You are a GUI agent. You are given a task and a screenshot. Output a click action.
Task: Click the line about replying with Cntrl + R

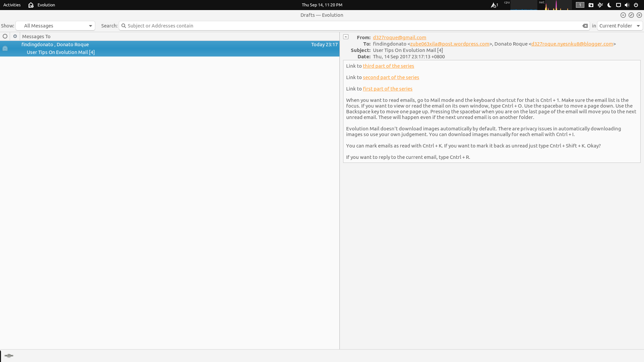tap(408, 157)
